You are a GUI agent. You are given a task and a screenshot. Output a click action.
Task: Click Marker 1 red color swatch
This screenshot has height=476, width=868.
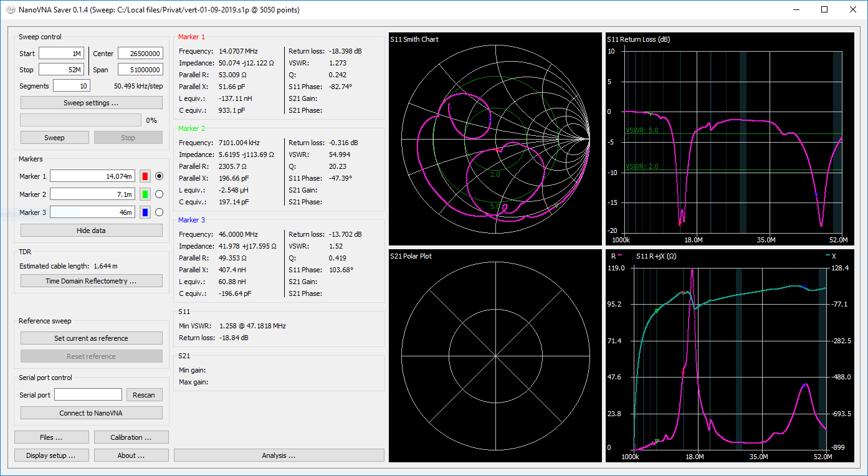coord(145,176)
